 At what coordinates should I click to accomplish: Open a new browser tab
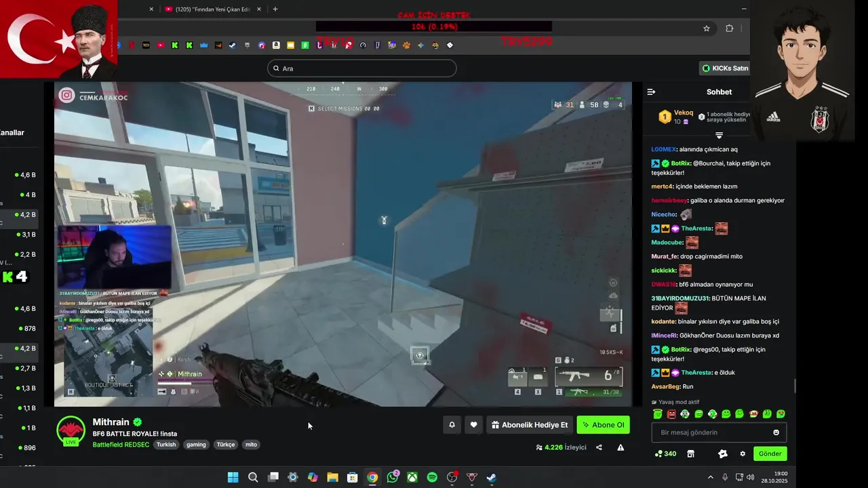(x=275, y=9)
